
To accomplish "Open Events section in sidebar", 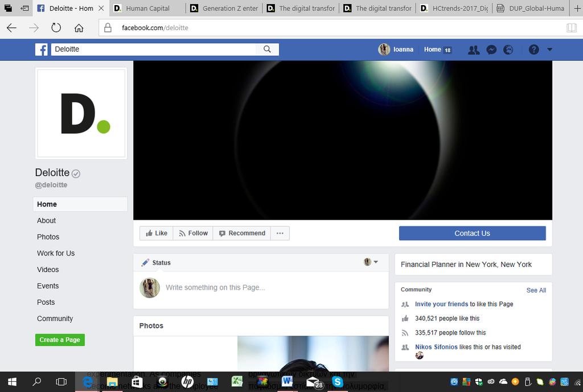I will coord(48,286).
